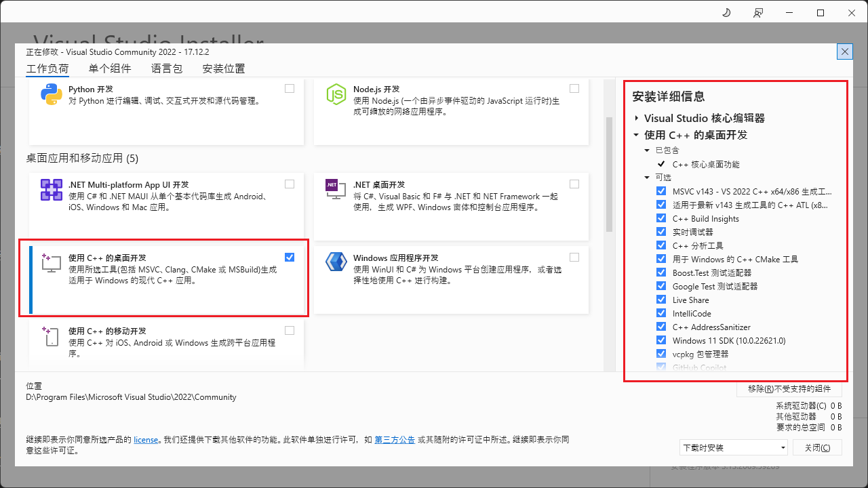This screenshot has width=868, height=488.
Task: Uncheck the C++ CMake 工具 option
Action: click(661, 259)
